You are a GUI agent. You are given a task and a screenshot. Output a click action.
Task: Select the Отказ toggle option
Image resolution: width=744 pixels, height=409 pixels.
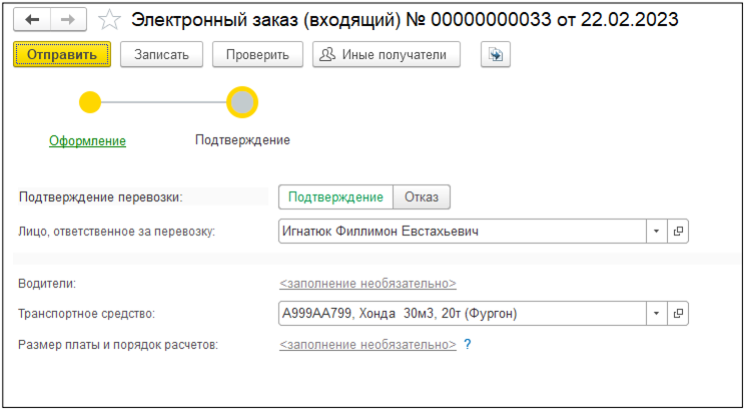point(421,197)
